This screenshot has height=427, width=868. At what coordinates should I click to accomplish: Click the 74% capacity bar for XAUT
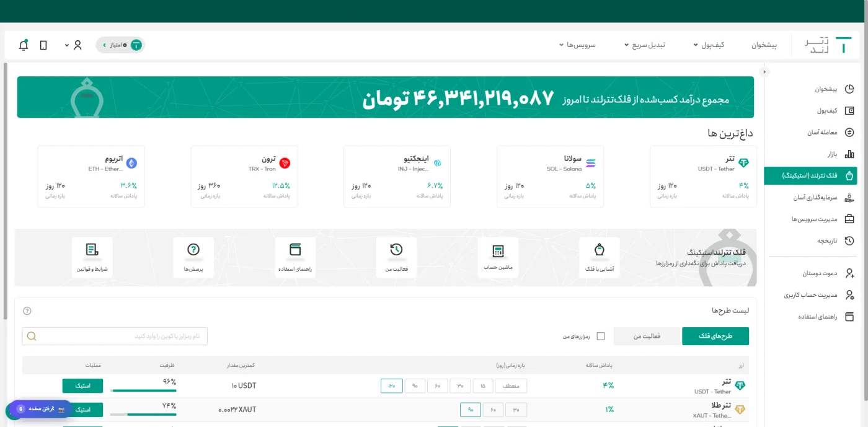point(143,414)
